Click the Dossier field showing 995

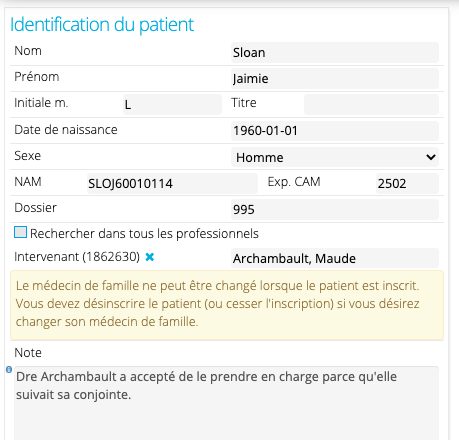coord(335,209)
